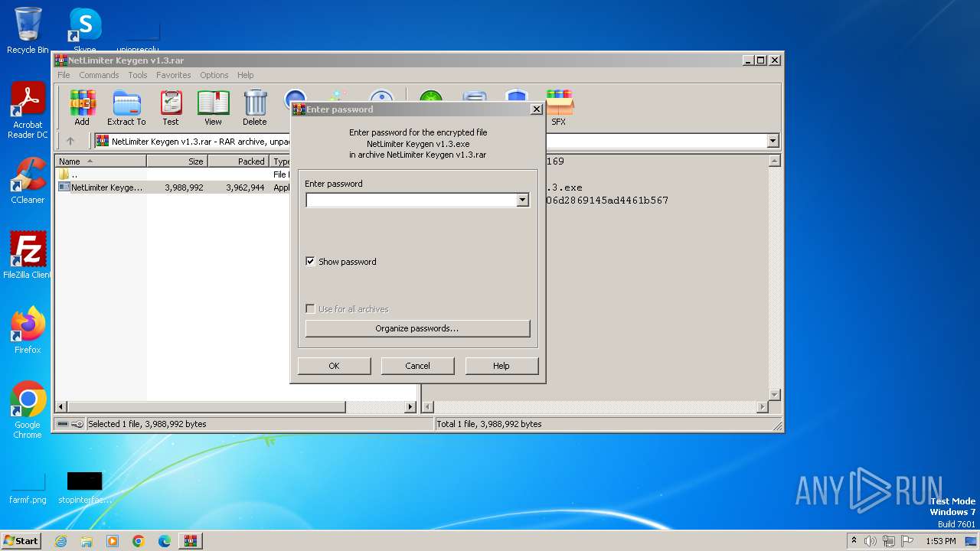Click the file list horizontal scrollbar
The height and width of the screenshot is (551, 980).
[x=207, y=407]
